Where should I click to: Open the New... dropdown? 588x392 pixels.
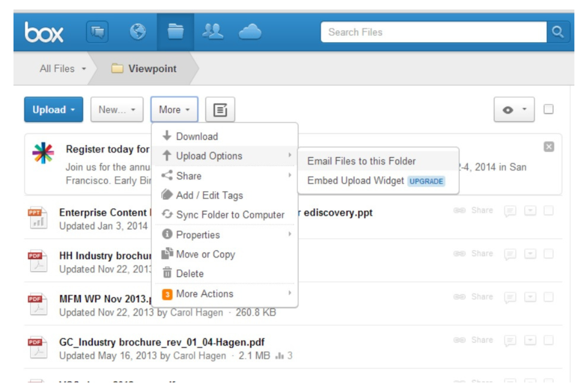[116, 110]
